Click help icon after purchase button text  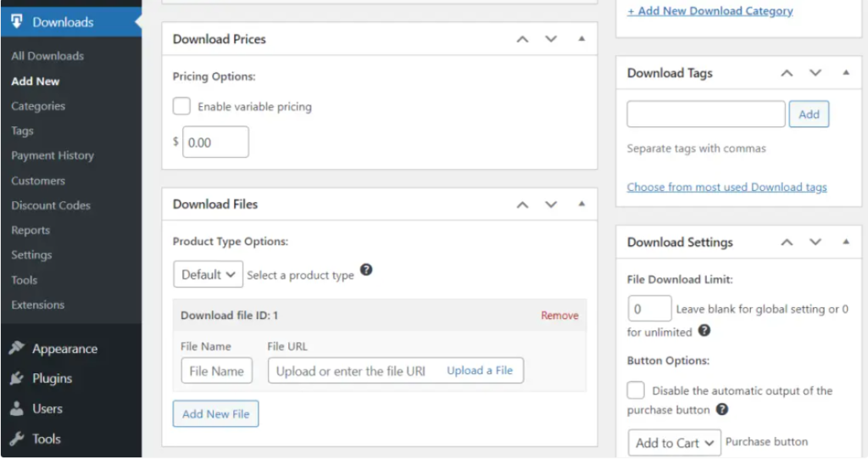click(x=722, y=409)
